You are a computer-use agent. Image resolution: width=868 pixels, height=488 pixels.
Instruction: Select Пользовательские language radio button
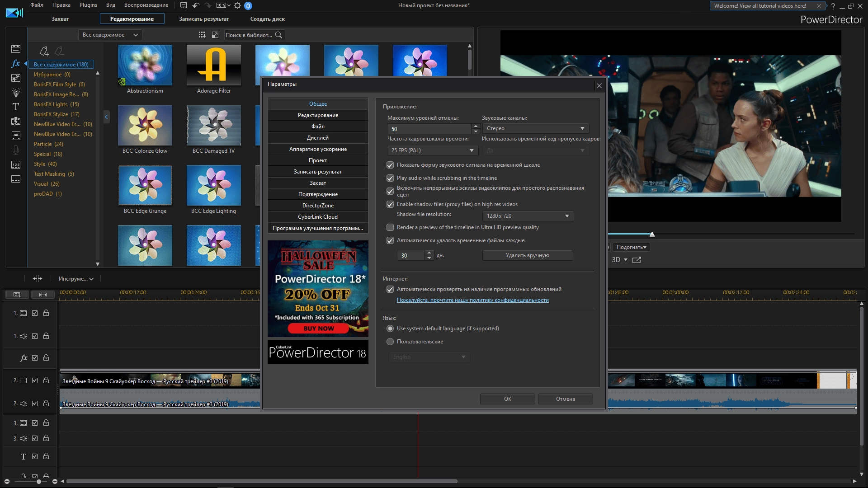click(390, 342)
